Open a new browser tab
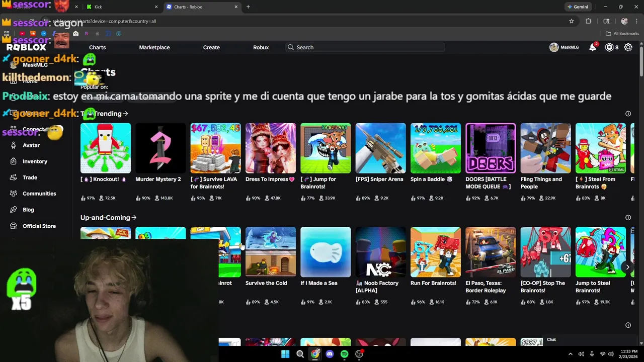Viewport: 644px width, 362px height. (248, 7)
